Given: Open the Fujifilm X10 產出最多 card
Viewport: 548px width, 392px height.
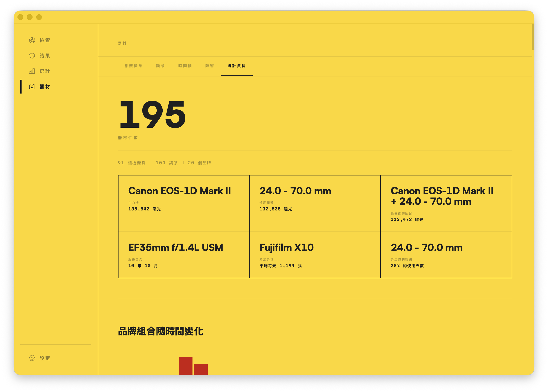Looking at the screenshot, I should 315,255.
